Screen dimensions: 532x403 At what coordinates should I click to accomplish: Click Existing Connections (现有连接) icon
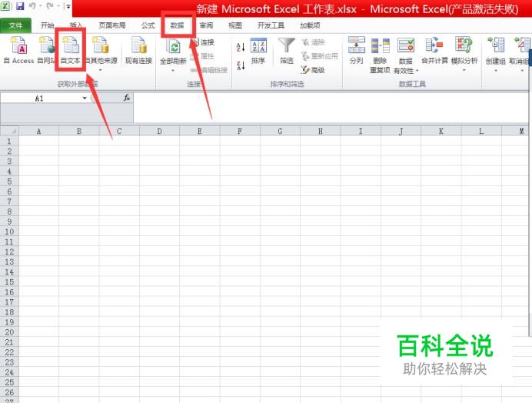(138, 50)
